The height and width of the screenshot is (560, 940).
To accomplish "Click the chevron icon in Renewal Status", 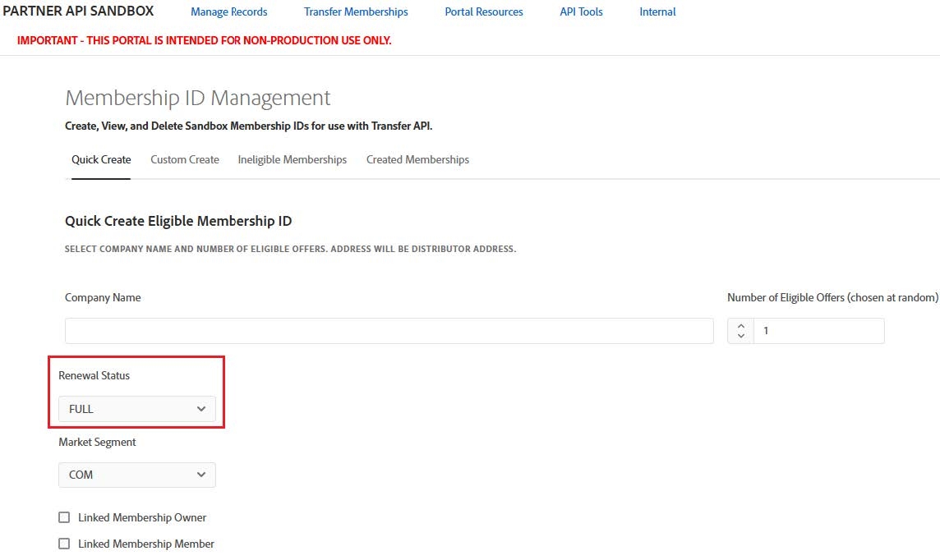I will click(201, 409).
